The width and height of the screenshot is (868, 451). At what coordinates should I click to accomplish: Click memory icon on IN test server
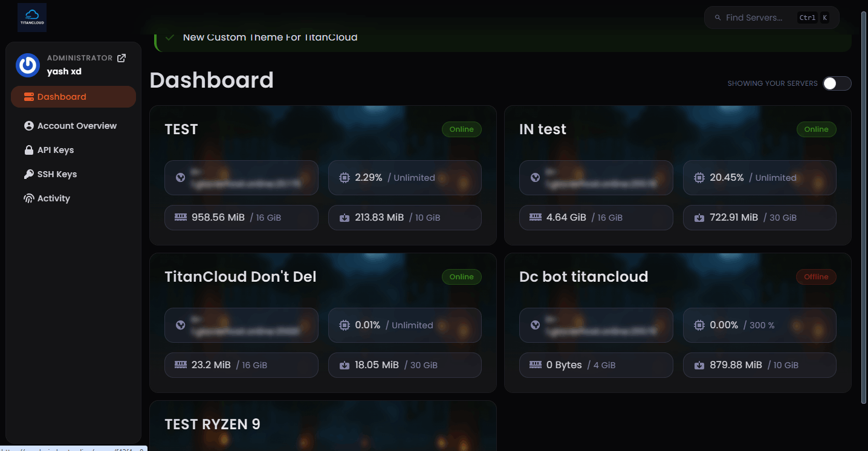[x=535, y=217]
